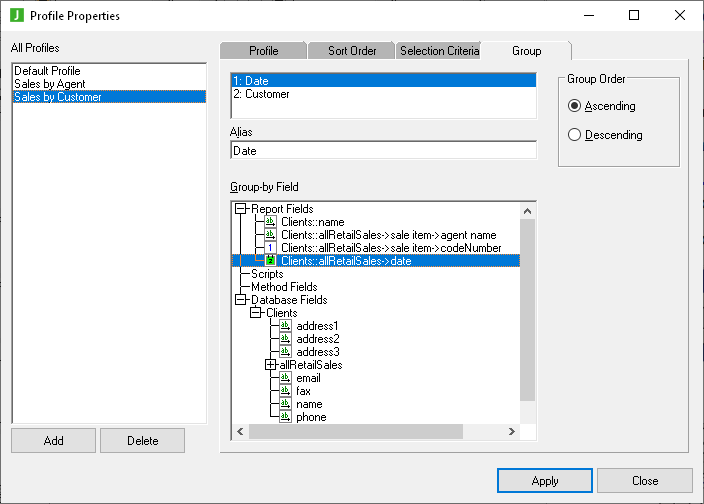704x504 pixels.
Task: Click into the Alias text field
Action: [383, 151]
